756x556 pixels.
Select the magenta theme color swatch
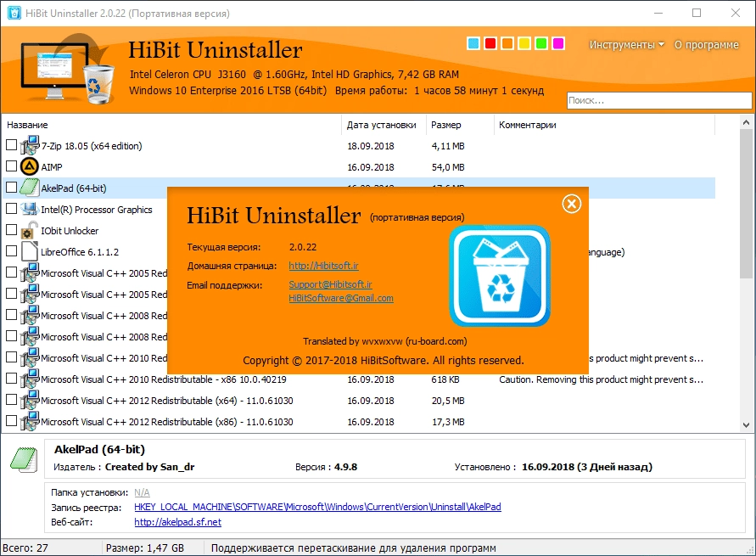pyautogui.click(x=558, y=43)
